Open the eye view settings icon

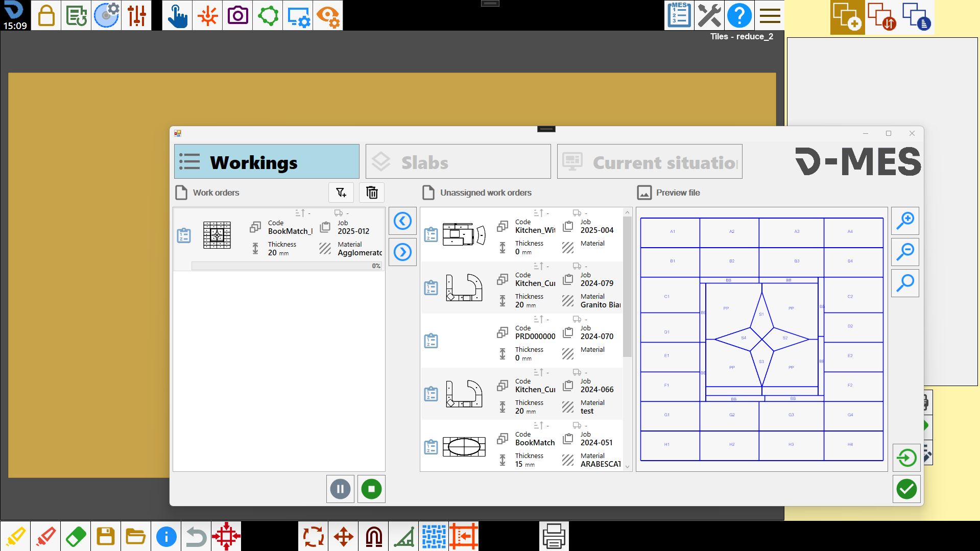[x=328, y=15]
